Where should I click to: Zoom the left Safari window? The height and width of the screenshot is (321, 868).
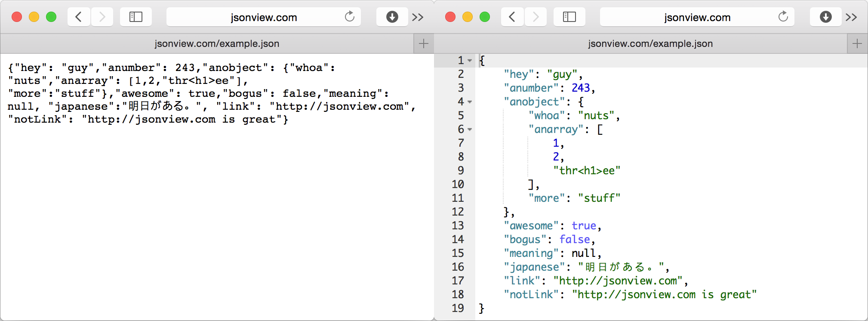[x=51, y=17]
